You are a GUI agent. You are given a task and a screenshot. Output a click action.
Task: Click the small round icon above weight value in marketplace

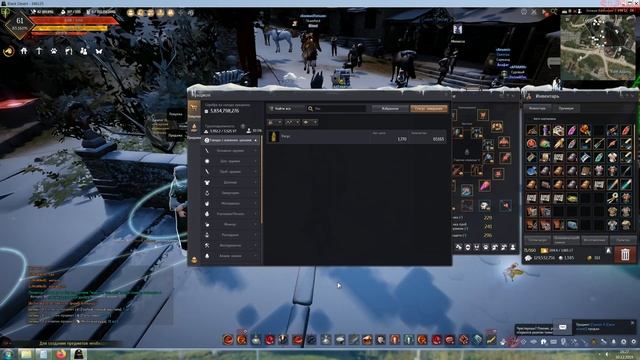pos(243,126)
